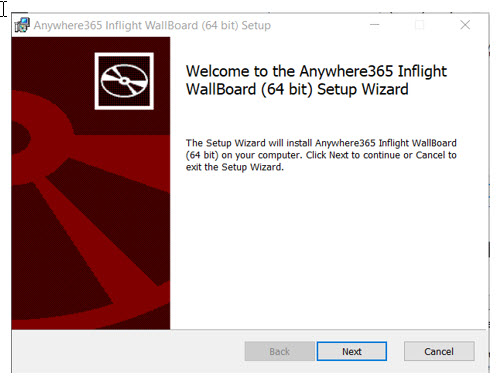This screenshot has height=385, width=503.
Task: Click the title bar text Anywhere365 Inflight WallBoard Setup
Action: coord(152,25)
